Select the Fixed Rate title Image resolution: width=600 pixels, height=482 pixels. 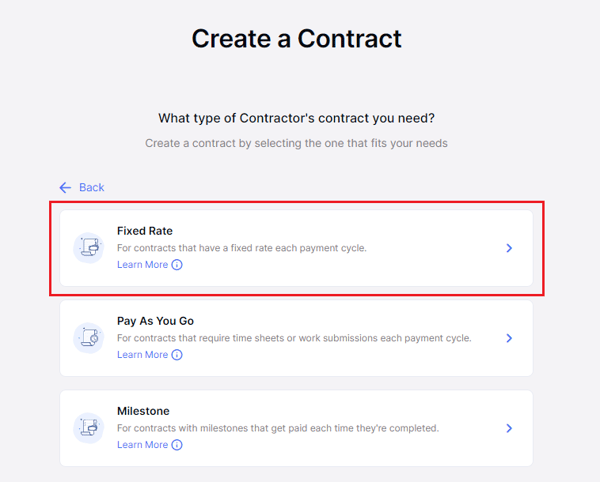click(145, 231)
